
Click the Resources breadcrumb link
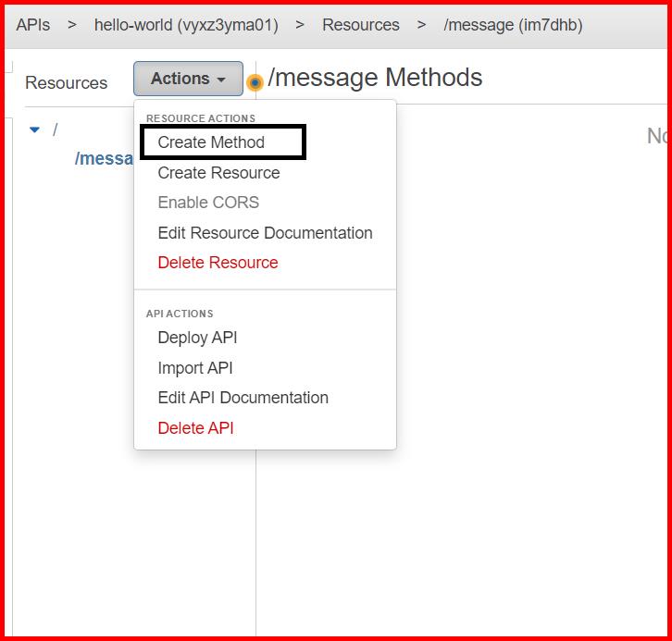pos(361,25)
